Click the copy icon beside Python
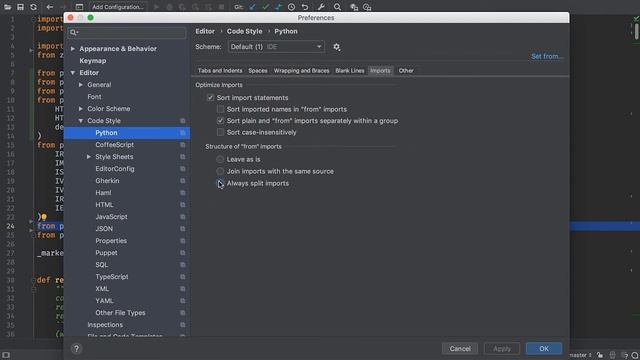 pyautogui.click(x=182, y=133)
